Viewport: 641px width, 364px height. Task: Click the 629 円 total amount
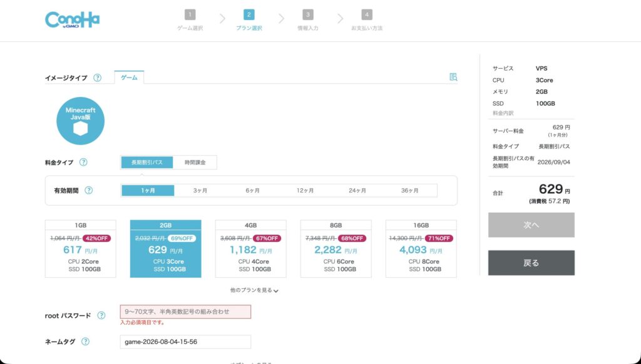[555, 189]
